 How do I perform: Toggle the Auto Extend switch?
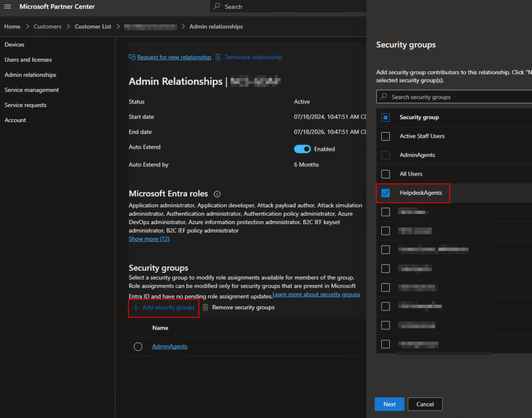click(302, 149)
